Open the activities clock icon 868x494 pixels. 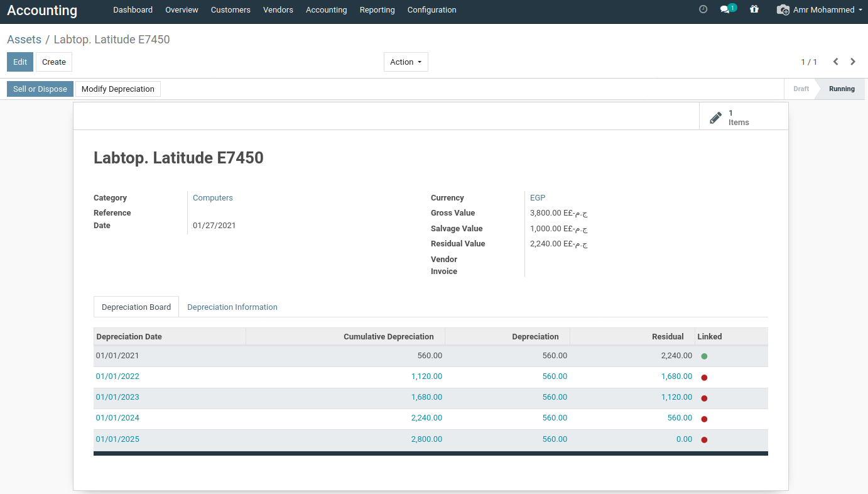(703, 9)
